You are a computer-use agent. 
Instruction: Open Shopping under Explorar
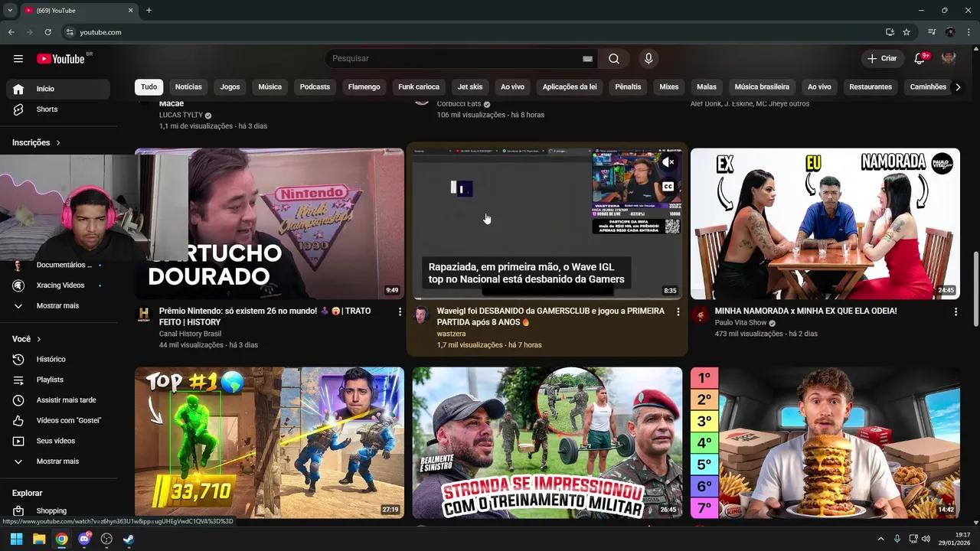[x=58, y=510]
